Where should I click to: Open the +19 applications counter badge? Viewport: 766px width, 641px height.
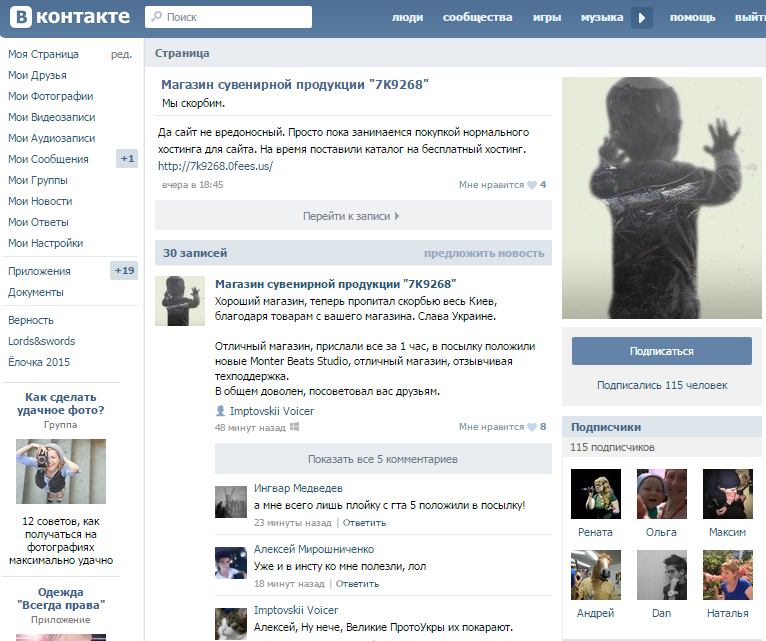point(124,271)
